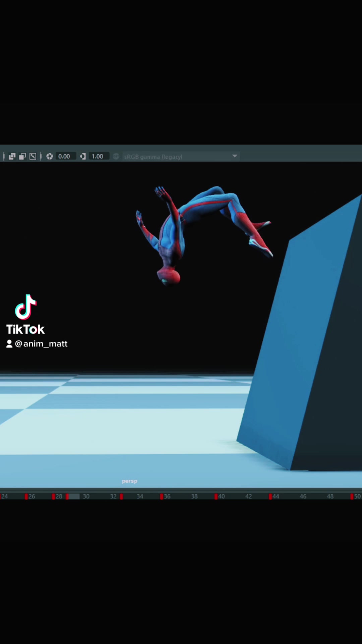Screen dimensions: 362x644
Task: Toggle the view transform button
Action: (116, 156)
